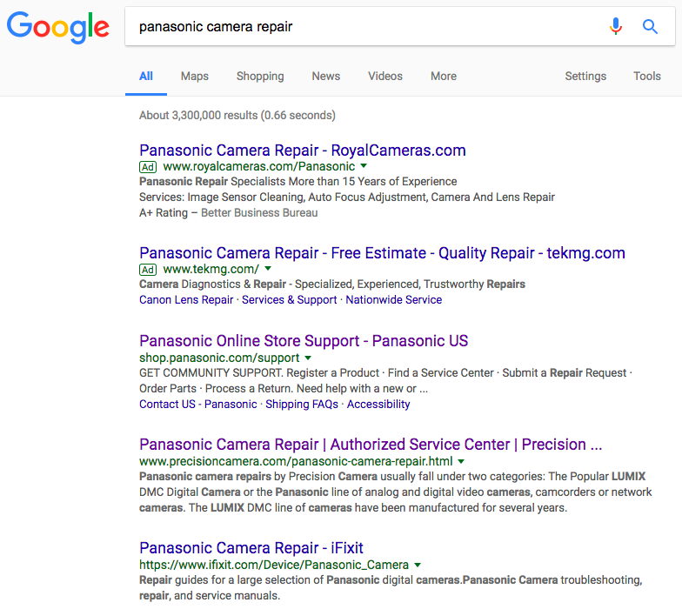
Task: Click the ifixit.com/Device/Panasonic_Camera URL
Action: coord(274,565)
